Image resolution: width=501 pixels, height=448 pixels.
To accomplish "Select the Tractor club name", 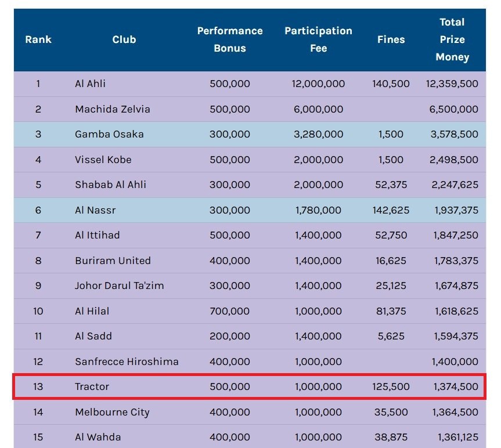I will [x=92, y=386].
